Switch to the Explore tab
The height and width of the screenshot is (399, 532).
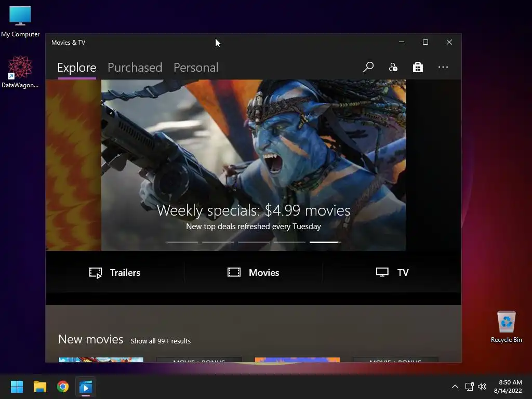tap(77, 68)
